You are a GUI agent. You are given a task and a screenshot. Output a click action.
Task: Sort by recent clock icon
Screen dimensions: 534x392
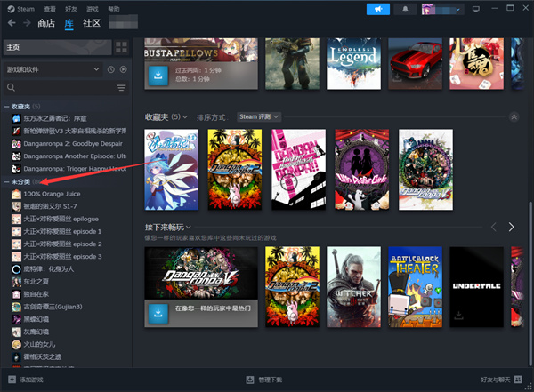(x=111, y=69)
